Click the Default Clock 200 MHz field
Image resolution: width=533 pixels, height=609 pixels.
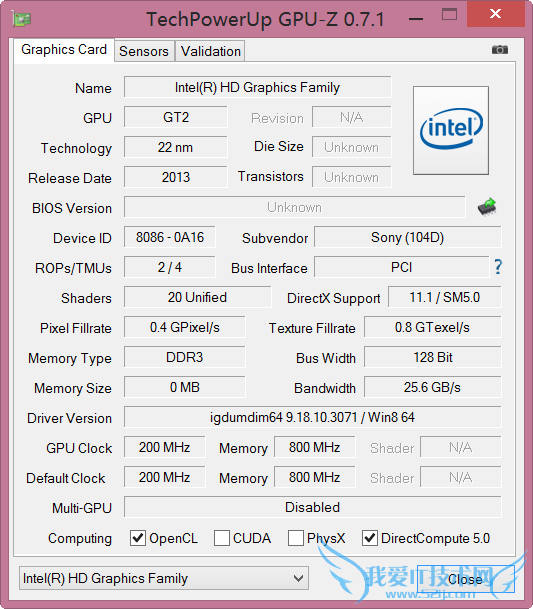165,477
